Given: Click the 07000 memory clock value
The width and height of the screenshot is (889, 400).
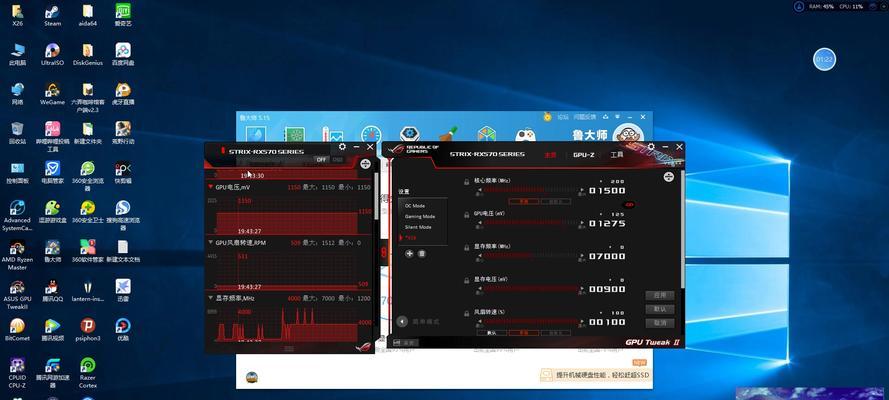Looking at the screenshot, I should pyautogui.click(x=607, y=256).
